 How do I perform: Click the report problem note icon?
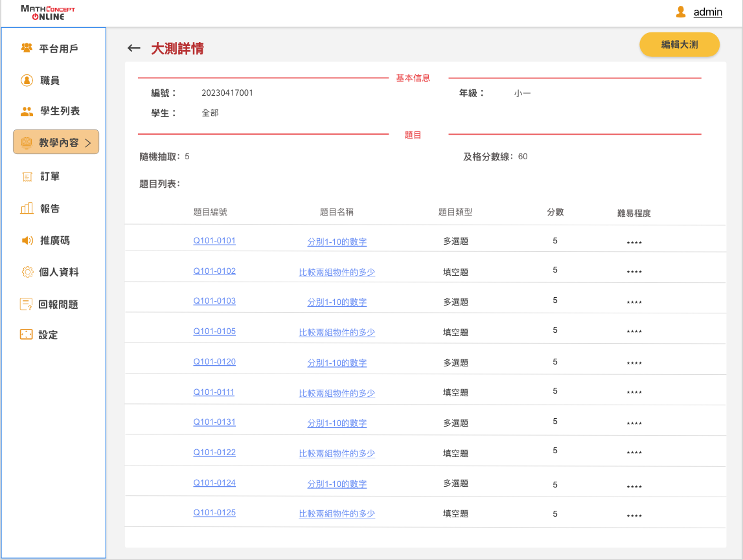[x=26, y=304]
